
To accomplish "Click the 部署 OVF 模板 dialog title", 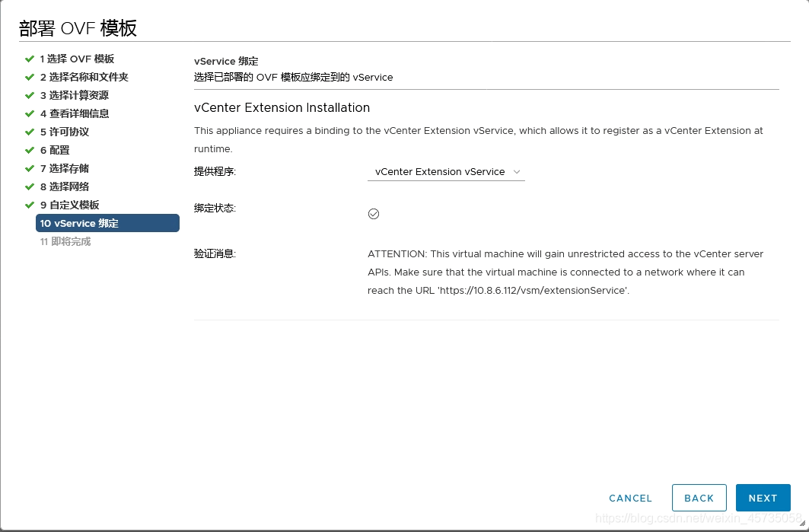I will click(78, 28).
